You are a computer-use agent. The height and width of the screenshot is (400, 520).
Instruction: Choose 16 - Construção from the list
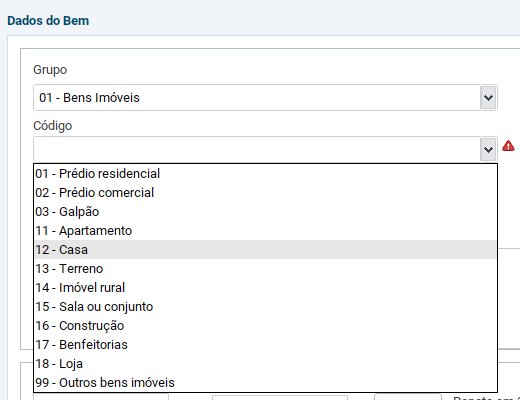265,325
